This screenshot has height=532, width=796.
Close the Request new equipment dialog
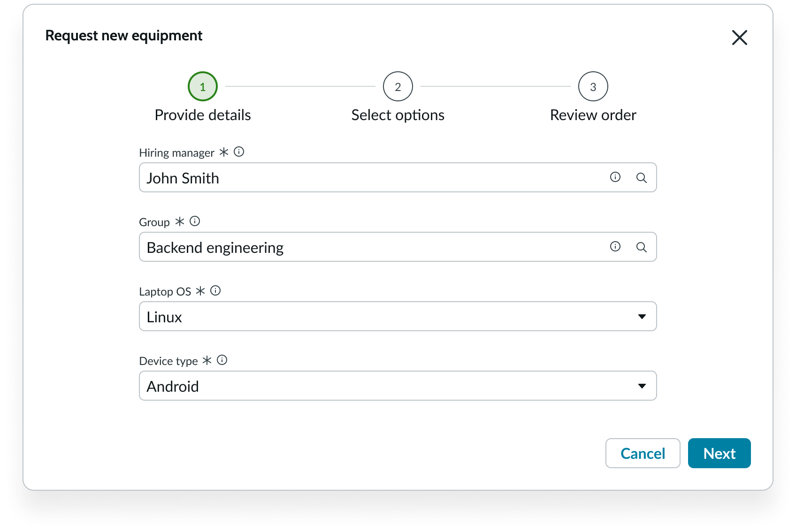click(739, 38)
